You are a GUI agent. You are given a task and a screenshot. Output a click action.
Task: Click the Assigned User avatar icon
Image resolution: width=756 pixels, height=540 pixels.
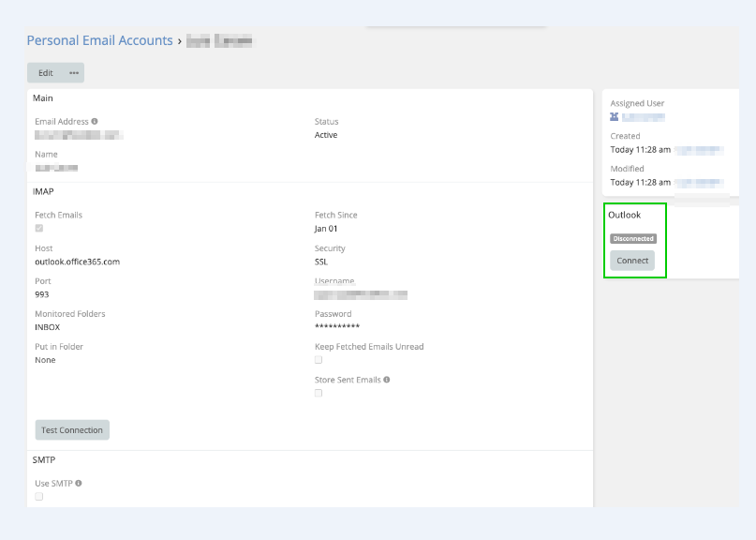point(615,117)
